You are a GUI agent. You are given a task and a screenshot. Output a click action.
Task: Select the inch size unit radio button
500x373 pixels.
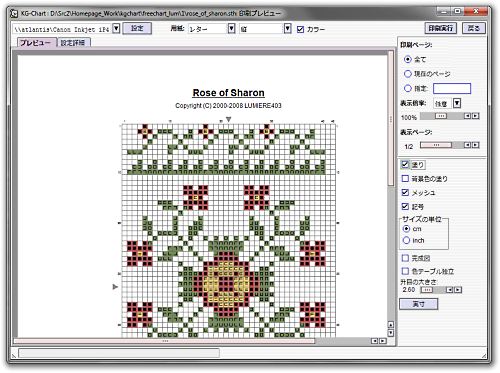(406, 240)
